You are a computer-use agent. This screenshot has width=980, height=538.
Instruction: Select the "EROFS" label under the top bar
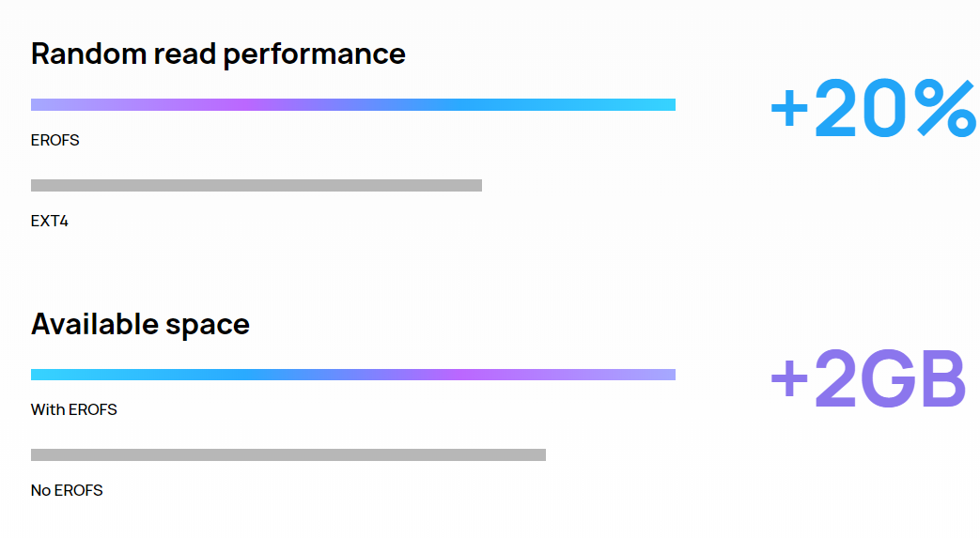55,141
